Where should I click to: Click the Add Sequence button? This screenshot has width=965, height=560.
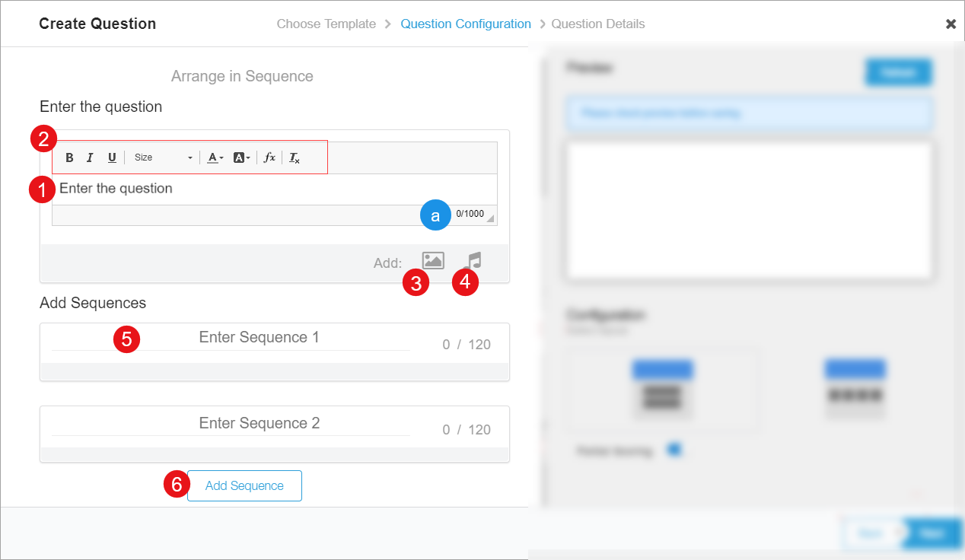[x=244, y=485]
